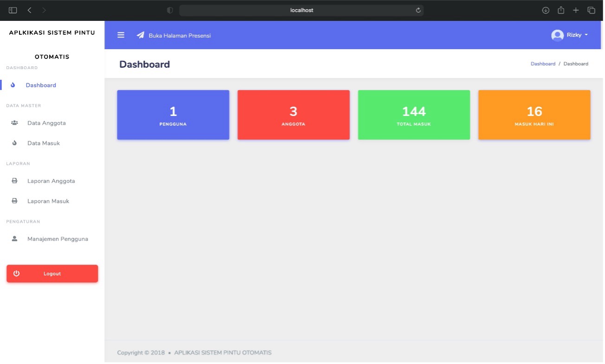
Task: Click the 16 value on Masuk Hari Ini
Action: click(x=534, y=111)
